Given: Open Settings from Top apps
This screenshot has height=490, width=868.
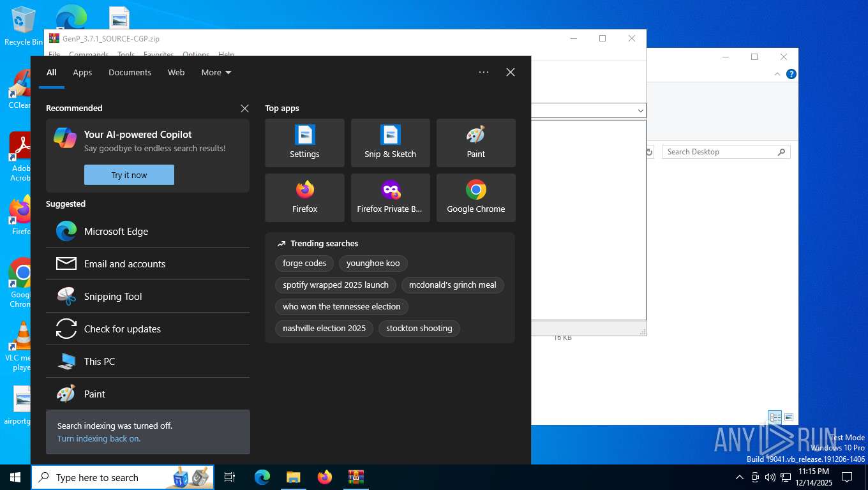Looking at the screenshot, I should [304, 143].
